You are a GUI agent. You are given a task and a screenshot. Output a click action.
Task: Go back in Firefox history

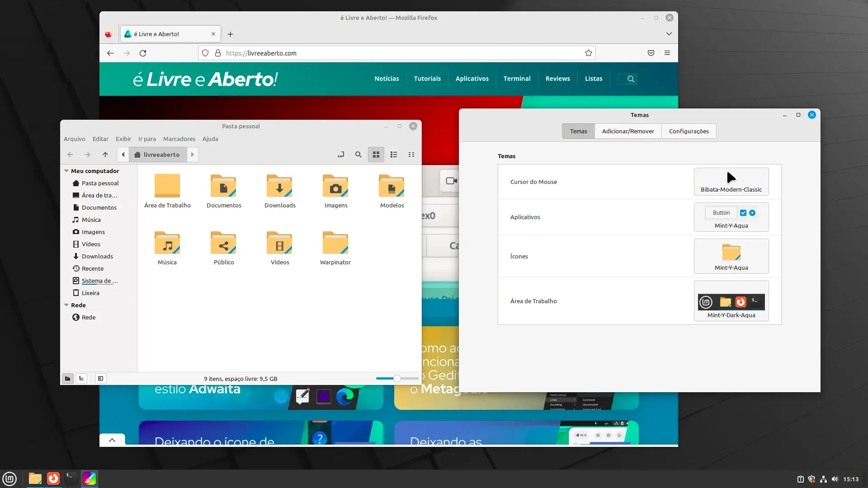point(110,53)
